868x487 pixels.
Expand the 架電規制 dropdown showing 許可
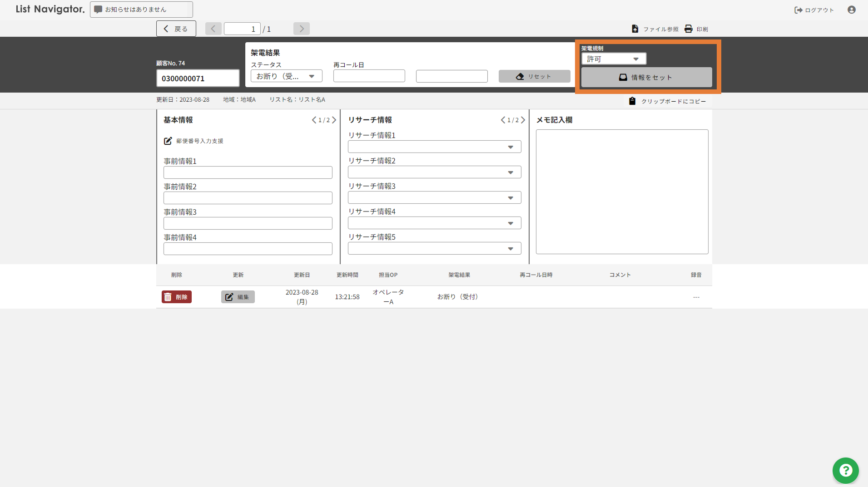(613, 59)
